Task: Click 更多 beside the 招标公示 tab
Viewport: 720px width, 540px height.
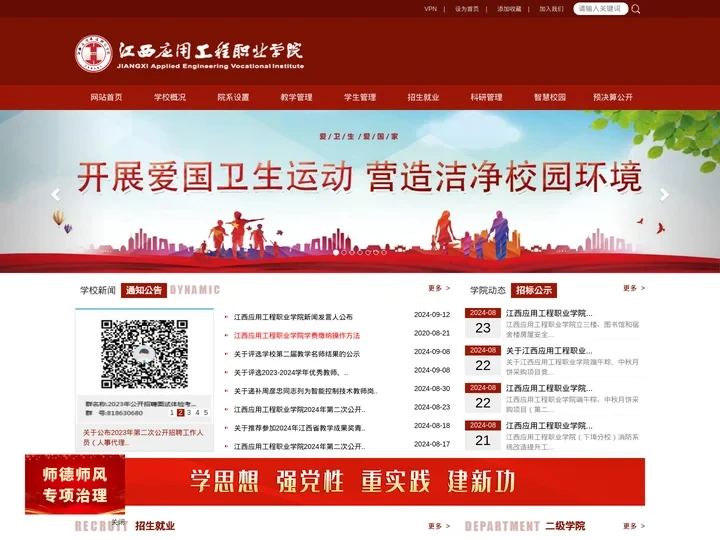Action: point(634,288)
